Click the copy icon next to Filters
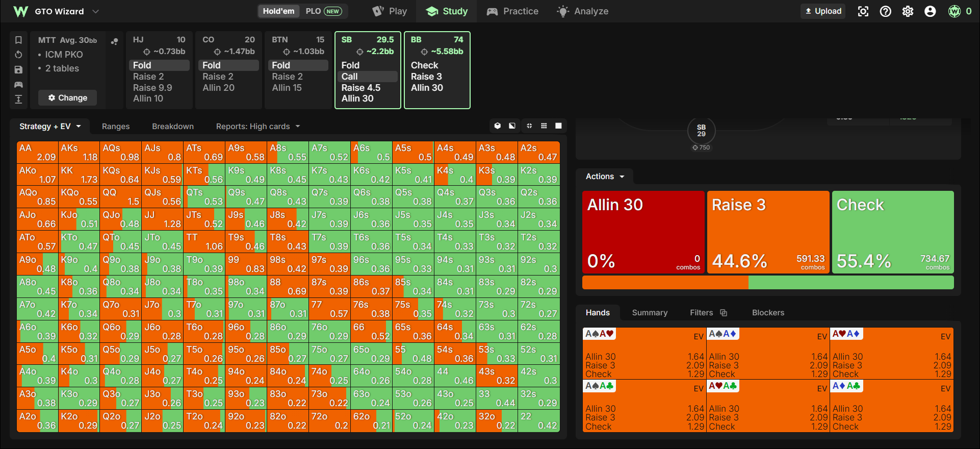Viewport: 980px width, 449px height. (x=724, y=313)
